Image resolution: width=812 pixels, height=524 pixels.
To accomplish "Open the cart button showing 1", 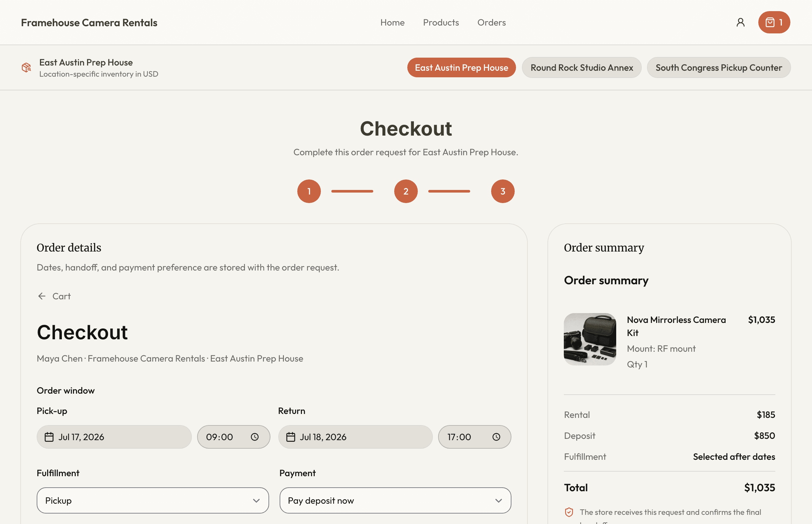I will point(774,23).
